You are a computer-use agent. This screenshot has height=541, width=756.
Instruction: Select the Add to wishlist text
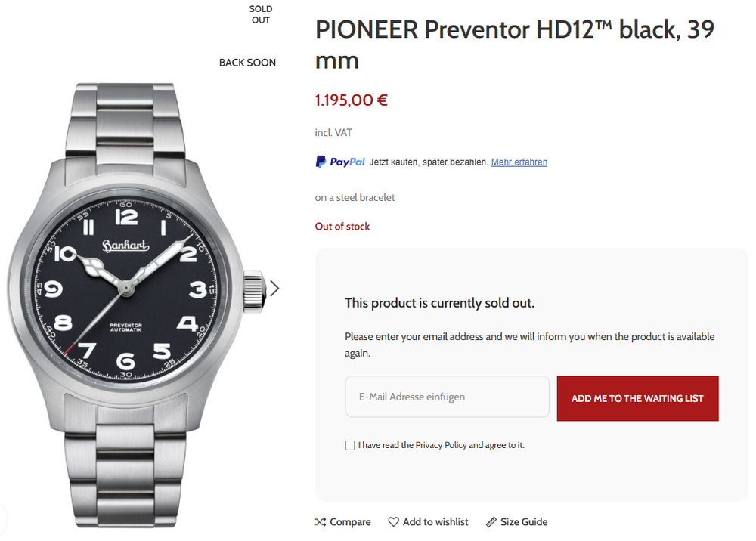[x=435, y=522]
